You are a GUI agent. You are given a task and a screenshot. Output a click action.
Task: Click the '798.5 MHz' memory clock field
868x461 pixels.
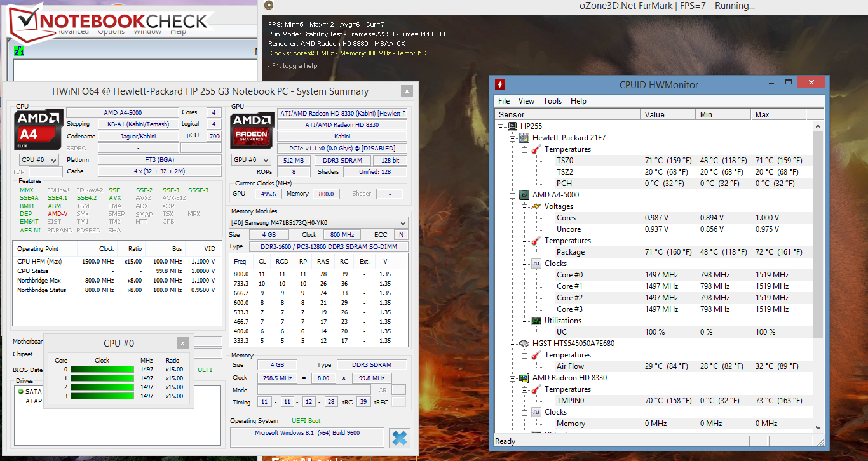coord(276,377)
